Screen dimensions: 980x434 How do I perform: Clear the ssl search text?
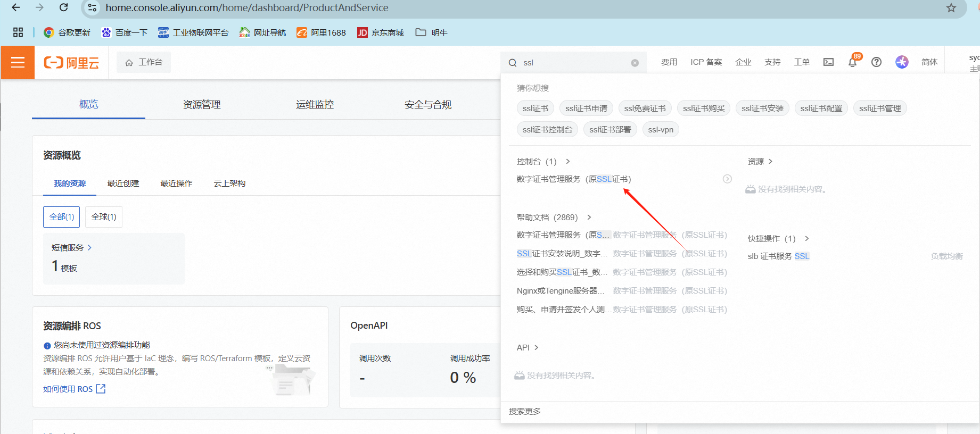click(x=635, y=63)
